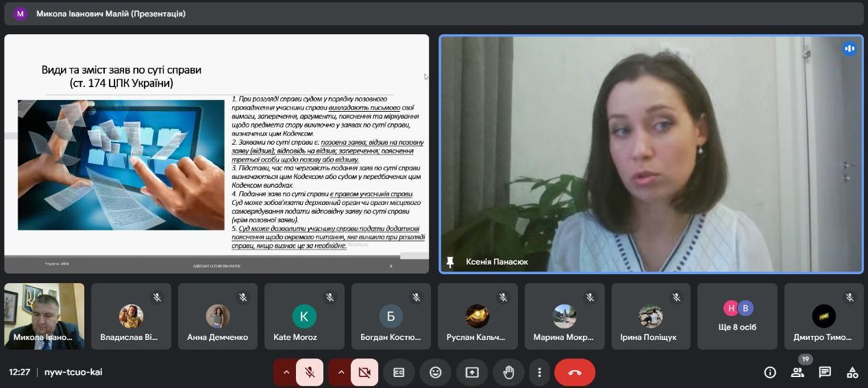Turn on the camera in the call toolbar
This screenshot has height=388, width=868.
pyautogui.click(x=364, y=372)
